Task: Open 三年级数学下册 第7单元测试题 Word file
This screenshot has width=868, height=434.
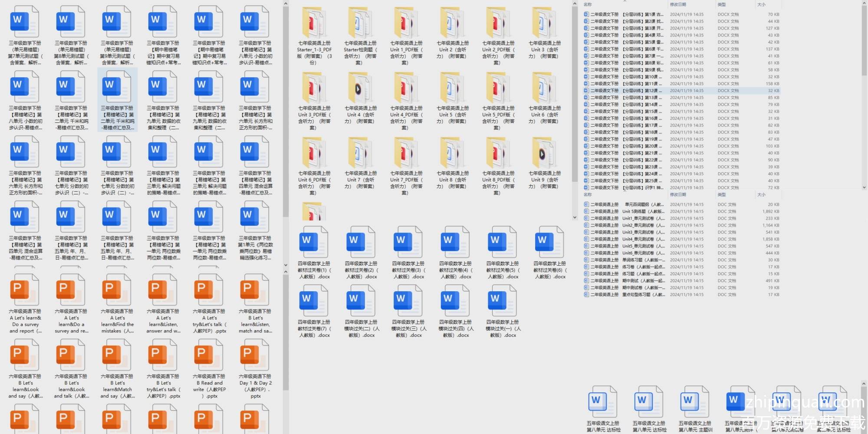Action: 25,23
